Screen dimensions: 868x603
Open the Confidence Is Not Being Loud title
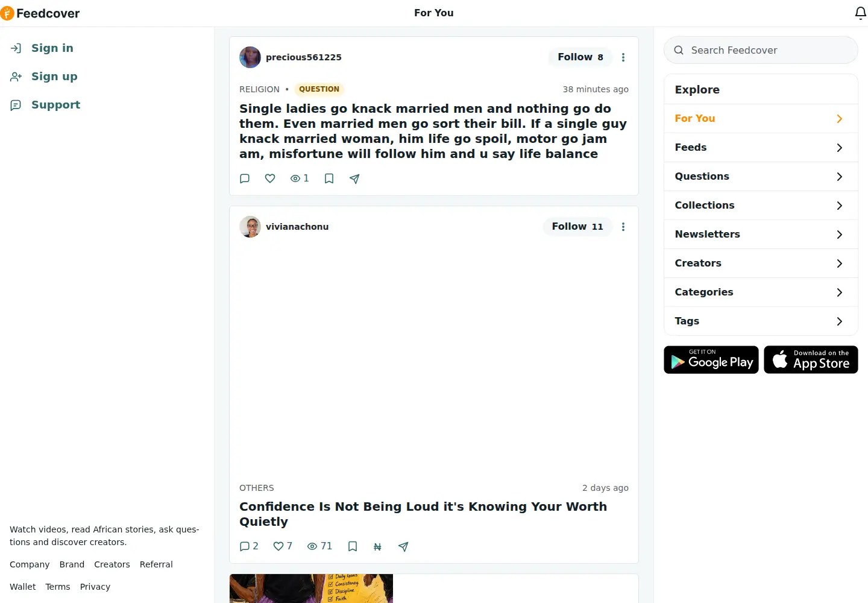coord(423,514)
